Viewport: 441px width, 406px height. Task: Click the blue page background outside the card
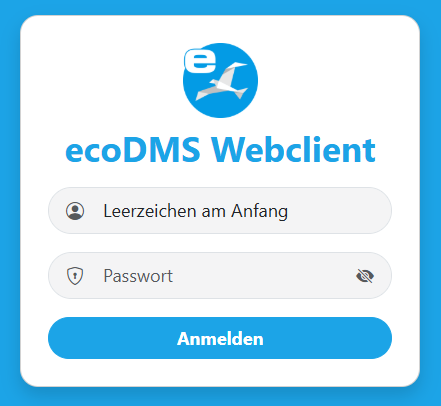click(x=9, y=200)
